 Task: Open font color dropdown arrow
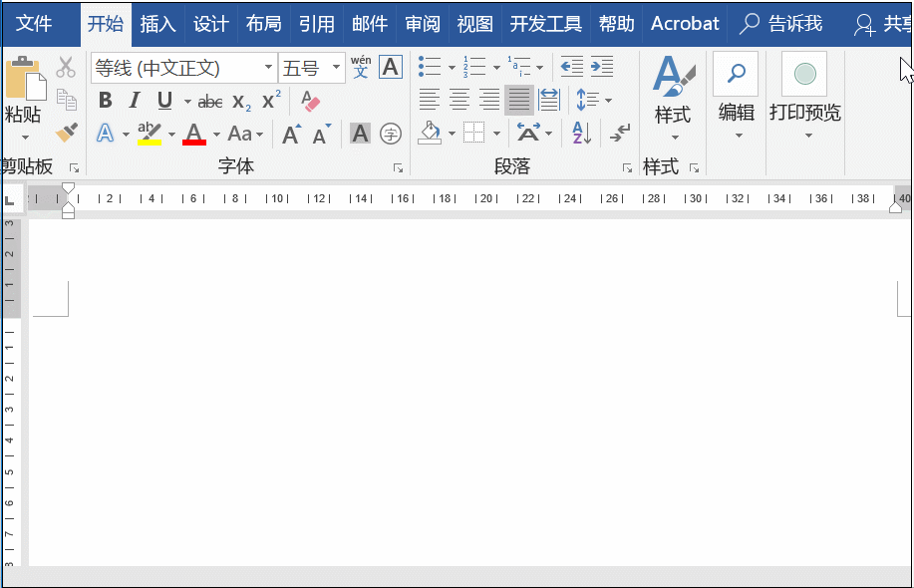point(217,135)
